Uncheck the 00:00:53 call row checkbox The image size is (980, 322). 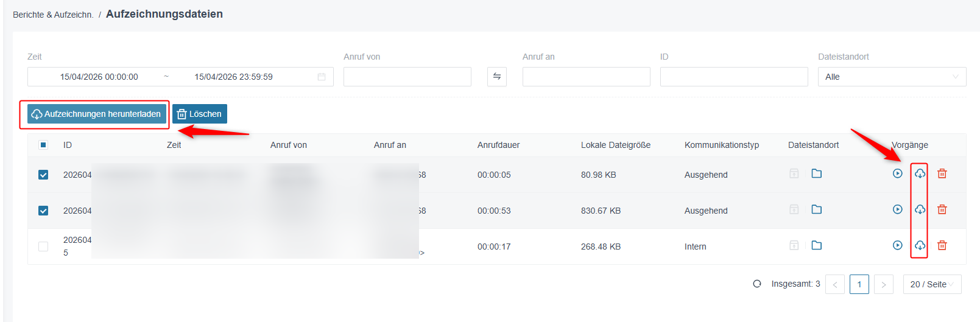43,211
